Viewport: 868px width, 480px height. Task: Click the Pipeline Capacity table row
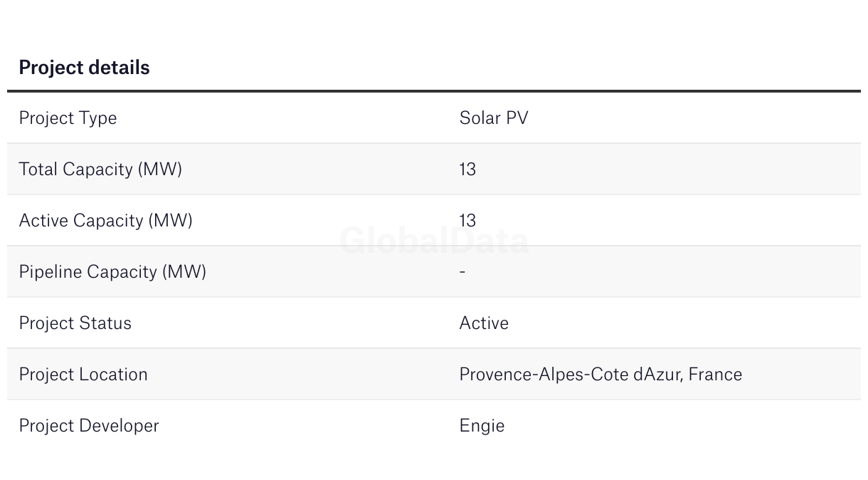click(x=434, y=272)
